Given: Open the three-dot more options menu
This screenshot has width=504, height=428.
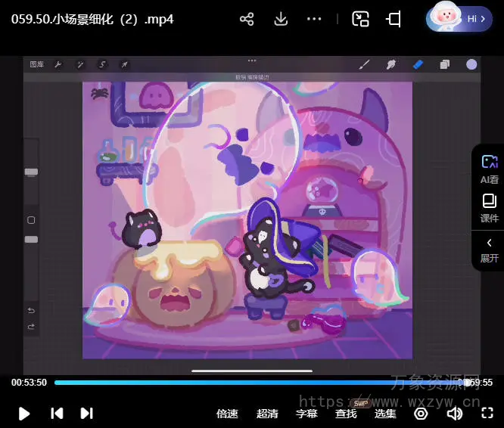Looking at the screenshot, I should pyautogui.click(x=315, y=19).
